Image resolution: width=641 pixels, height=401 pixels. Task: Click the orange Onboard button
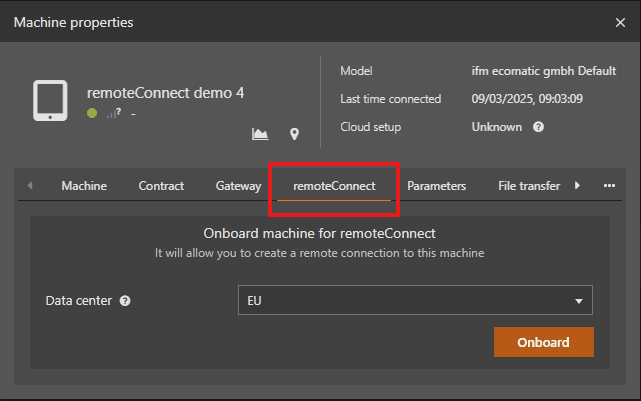pyautogui.click(x=544, y=342)
